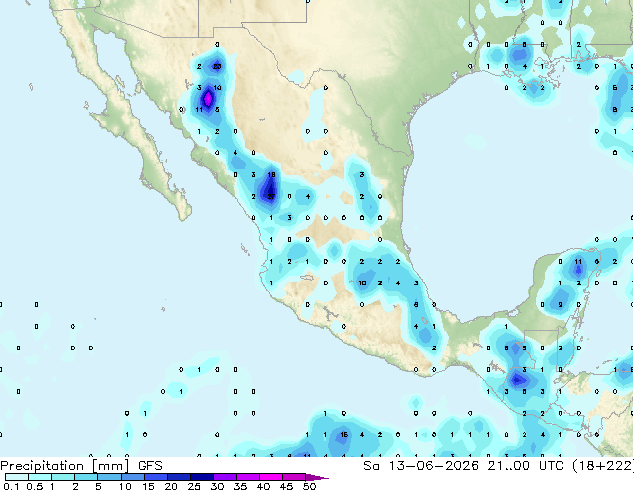Click the "(18+222)" forecast offset text

603,466
